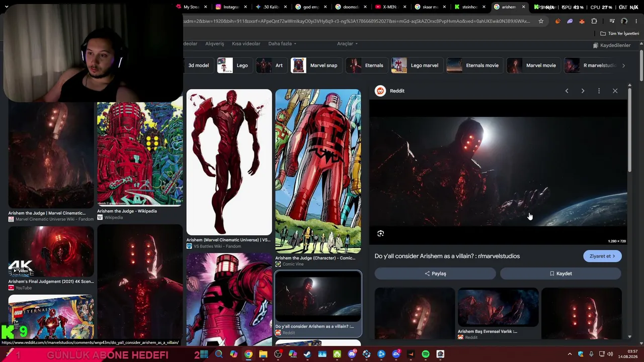Open the Wikipedia 'Arishem the Judge' image result

(x=140, y=154)
